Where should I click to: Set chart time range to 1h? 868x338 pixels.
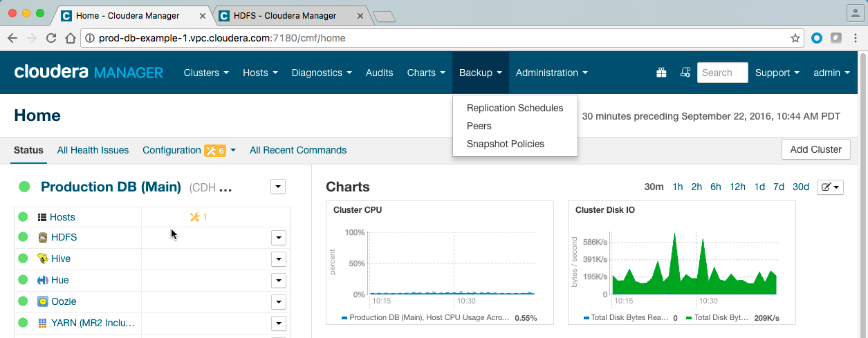coord(678,187)
